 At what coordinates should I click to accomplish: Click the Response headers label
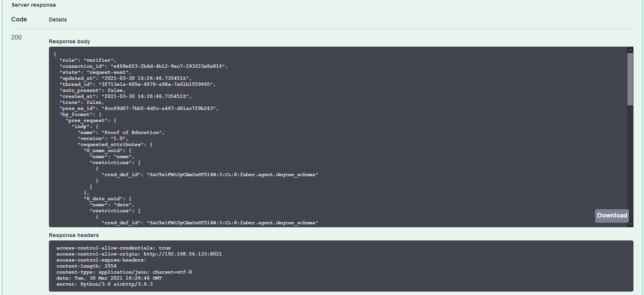[x=74, y=235]
